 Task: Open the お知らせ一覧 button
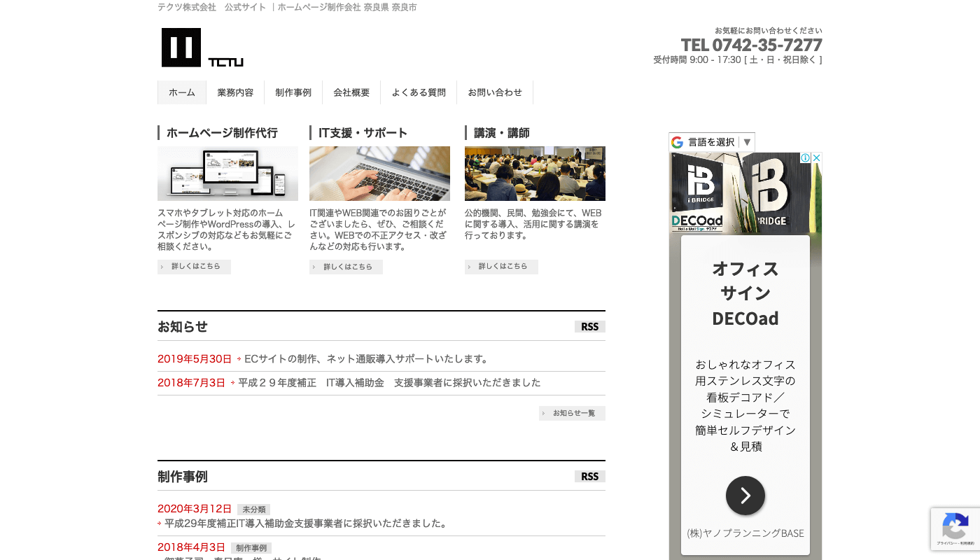click(572, 413)
